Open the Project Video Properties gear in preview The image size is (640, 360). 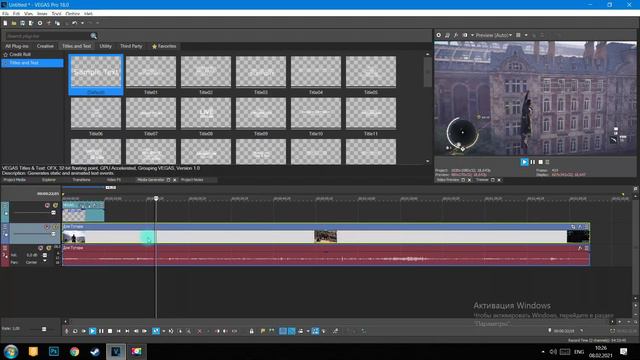[439, 36]
